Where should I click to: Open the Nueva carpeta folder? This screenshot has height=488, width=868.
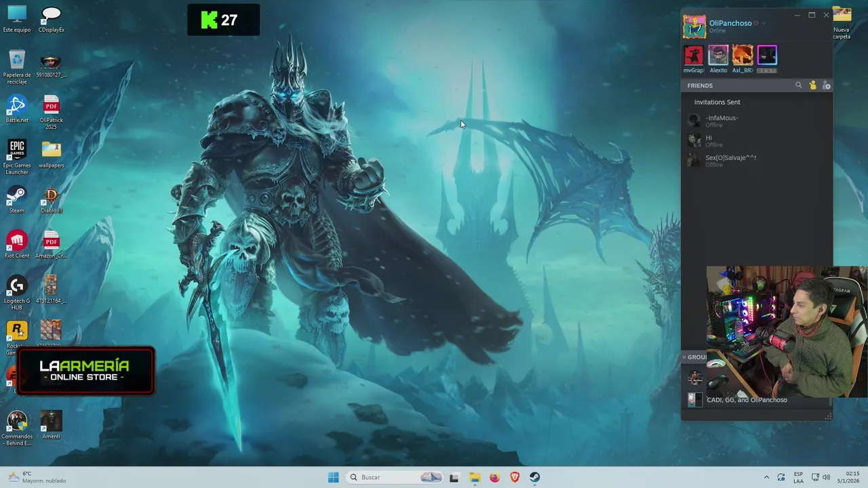[842, 22]
